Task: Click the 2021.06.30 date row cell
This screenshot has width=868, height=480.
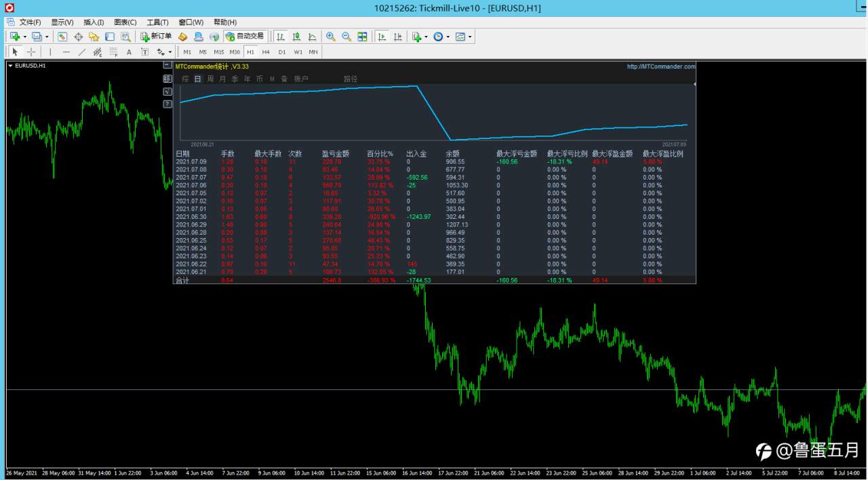Action: click(x=191, y=217)
